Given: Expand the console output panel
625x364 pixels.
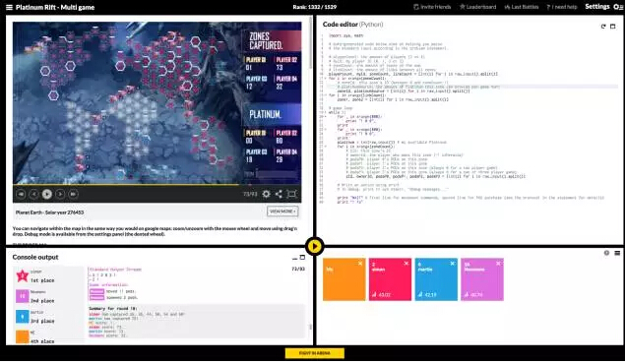Looking at the screenshot, I should click(302, 258).
